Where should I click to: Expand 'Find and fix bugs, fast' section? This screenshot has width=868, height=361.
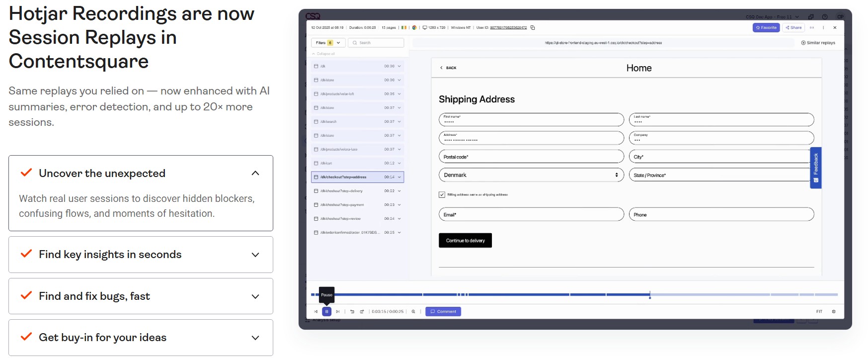point(255,296)
